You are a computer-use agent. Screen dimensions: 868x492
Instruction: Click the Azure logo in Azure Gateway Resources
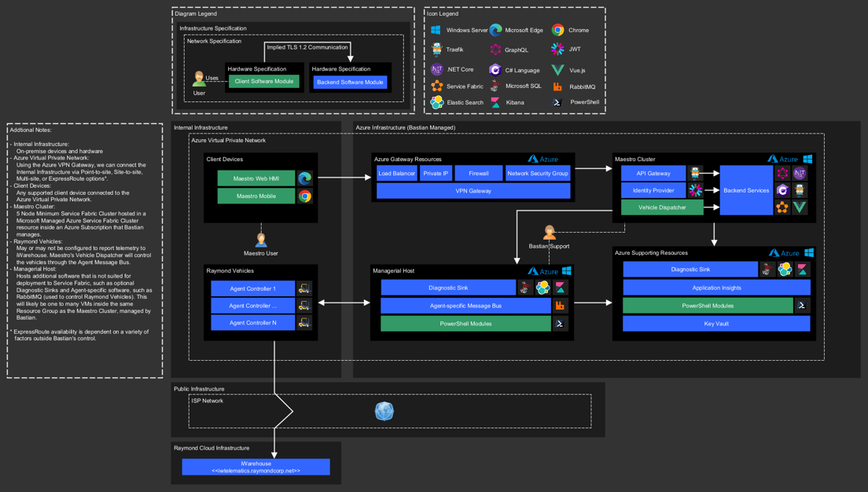click(542, 160)
